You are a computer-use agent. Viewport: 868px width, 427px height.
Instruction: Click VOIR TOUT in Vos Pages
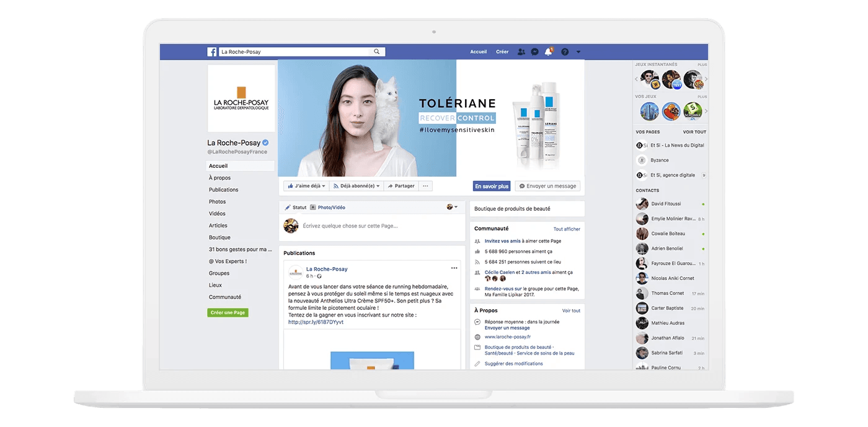[x=694, y=132]
